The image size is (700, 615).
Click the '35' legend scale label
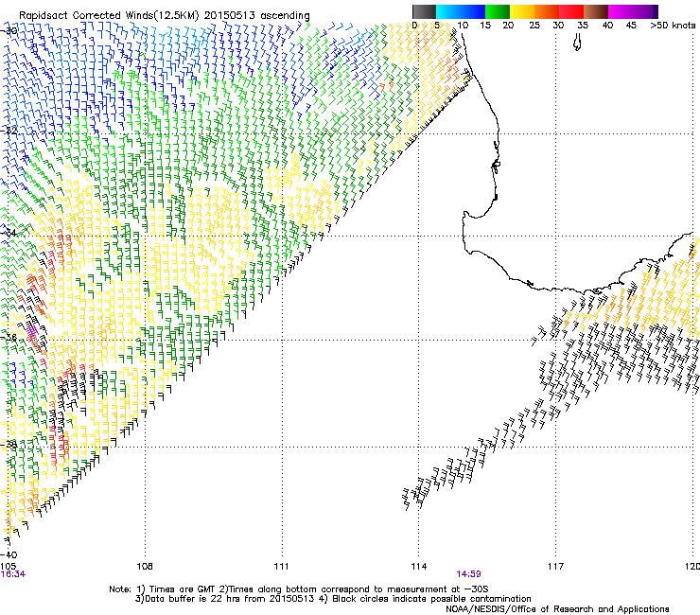tap(583, 26)
